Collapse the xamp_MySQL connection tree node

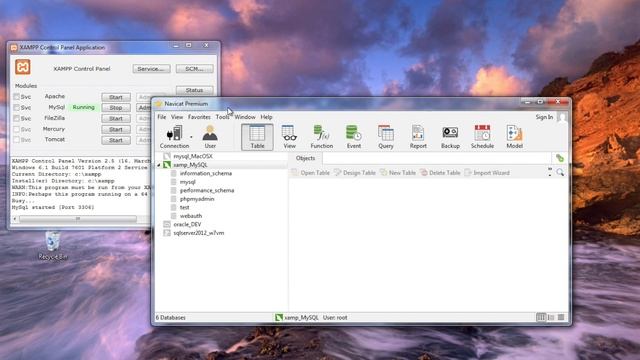[159, 165]
